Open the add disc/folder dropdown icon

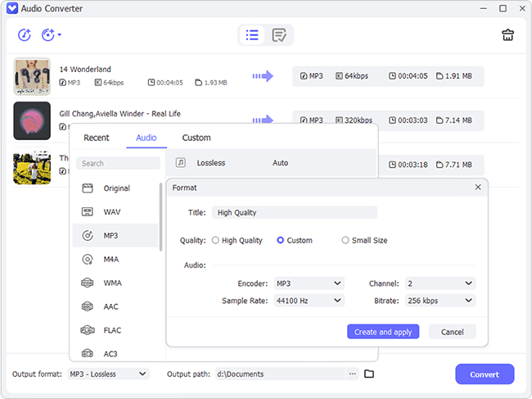click(x=52, y=35)
